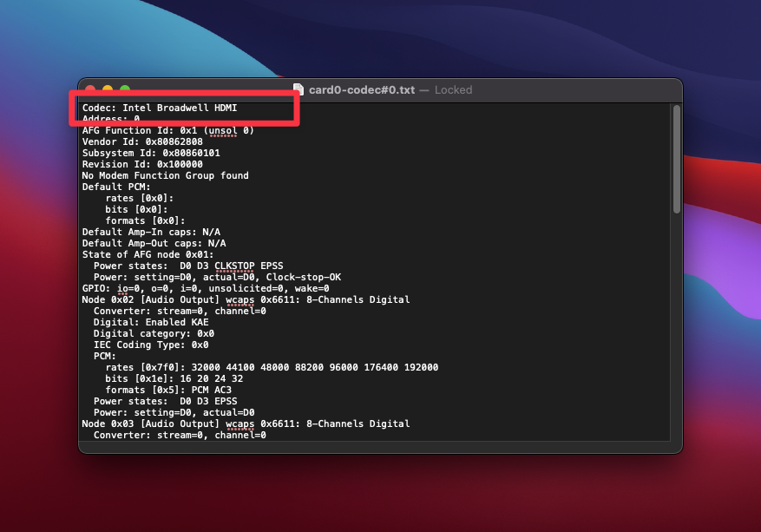Click the line 'Vendor Id: 0x80862808'

(142, 141)
